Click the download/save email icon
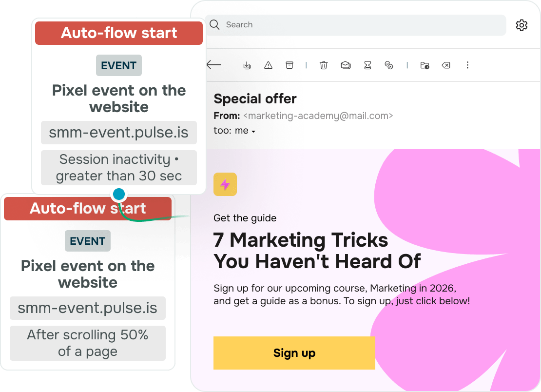541x392 pixels. click(247, 65)
